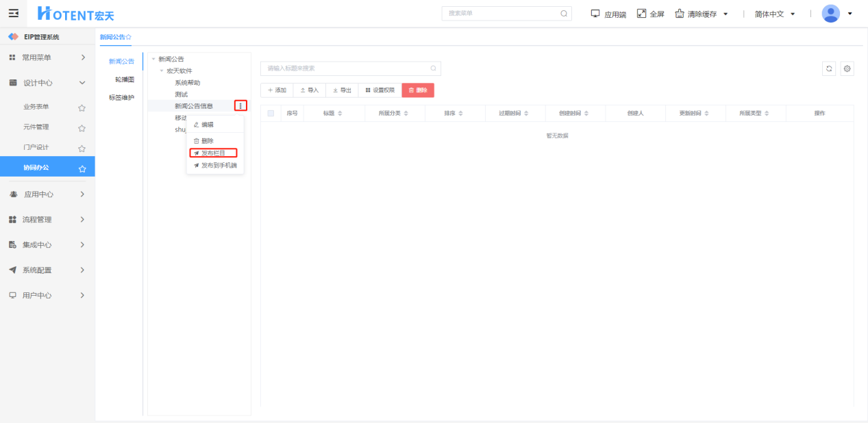Viewport: 868px width, 423px height.
Task: Expand the 集成中心 sidebar group
Action: [47, 245]
